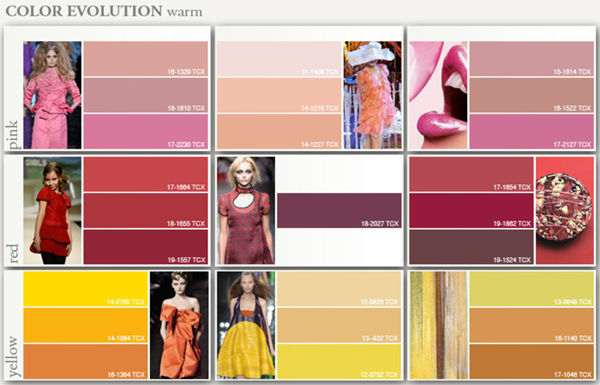Viewport: 600px width, 385px height.
Task: Choose the 13-932 TCX tan swatch
Action: 339,325
